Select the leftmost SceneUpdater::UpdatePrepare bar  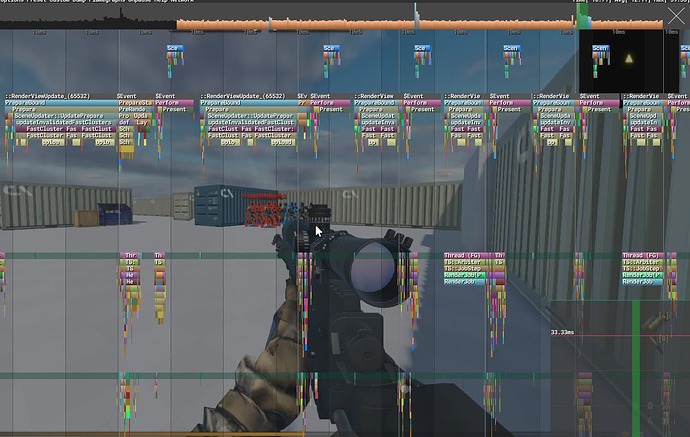tap(59, 116)
